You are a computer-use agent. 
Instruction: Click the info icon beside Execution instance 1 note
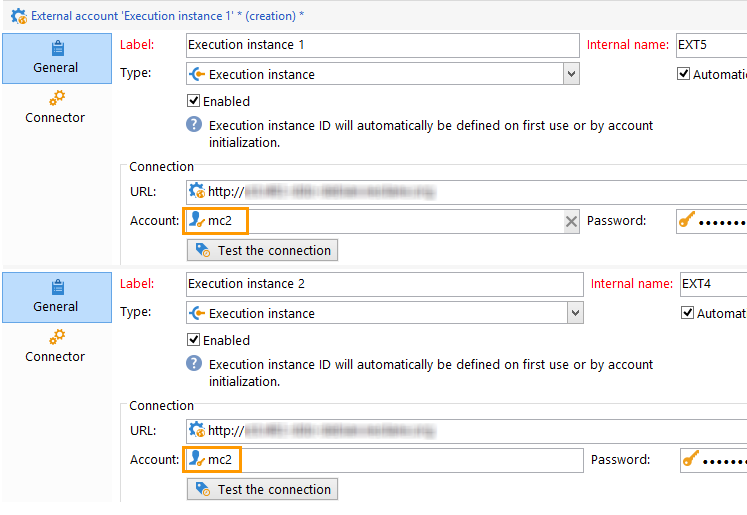pos(194,126)
